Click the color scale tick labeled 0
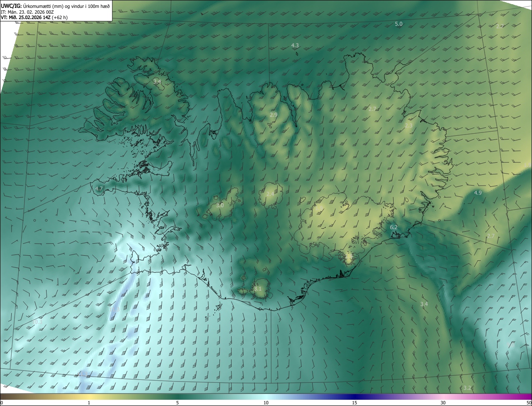 2,403
